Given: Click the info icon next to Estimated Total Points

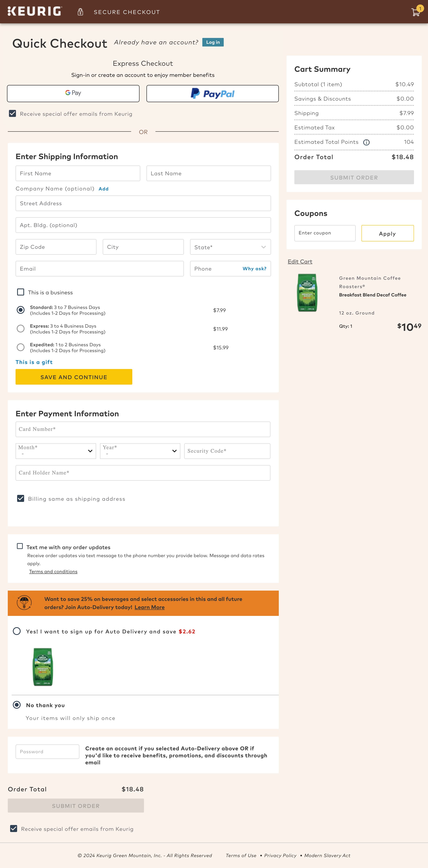Looking at the screenshot, I should point(366,142).
